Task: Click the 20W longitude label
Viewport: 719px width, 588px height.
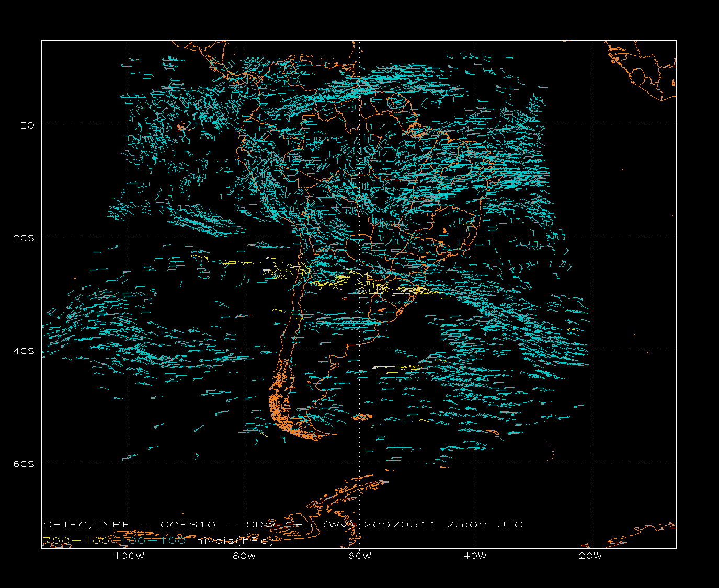Action: point(590,556)
